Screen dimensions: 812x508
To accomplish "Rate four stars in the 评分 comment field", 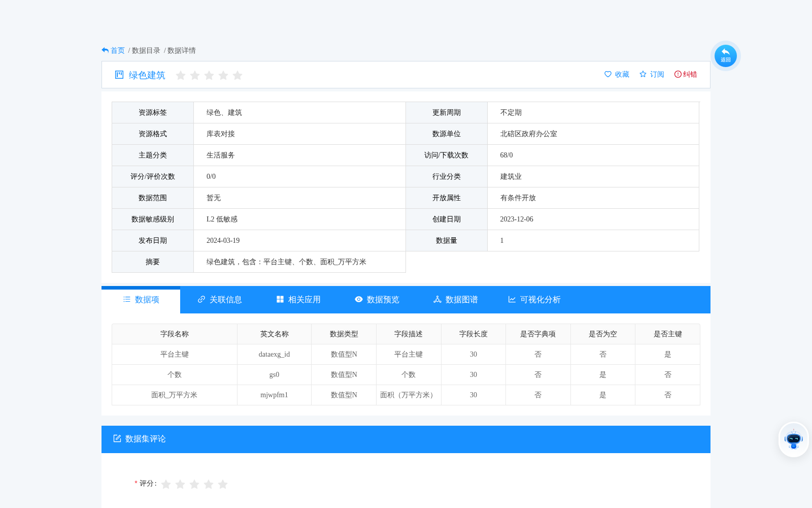I will pos(209,484).
